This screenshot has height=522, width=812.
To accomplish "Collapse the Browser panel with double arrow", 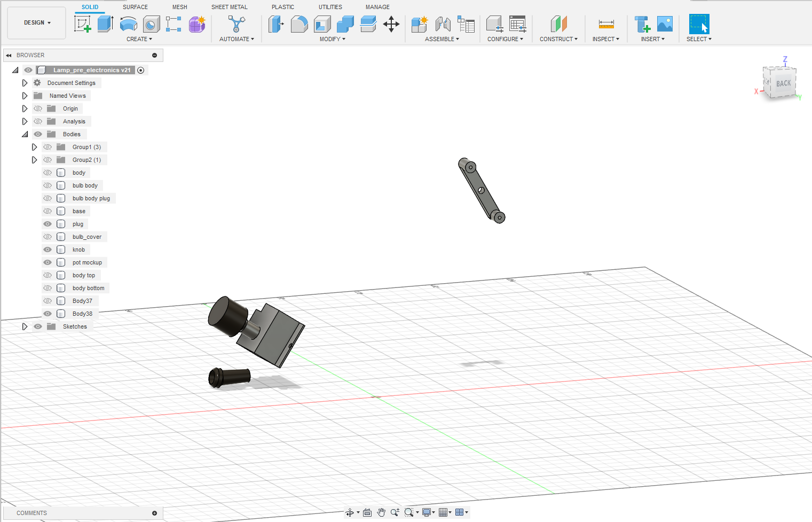I will 9,55.
